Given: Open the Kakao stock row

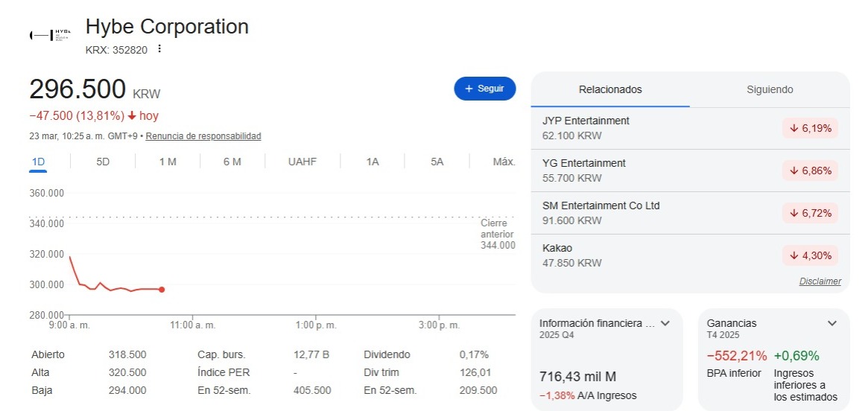Looking at the screenshot, I should [x=691, y=255].
